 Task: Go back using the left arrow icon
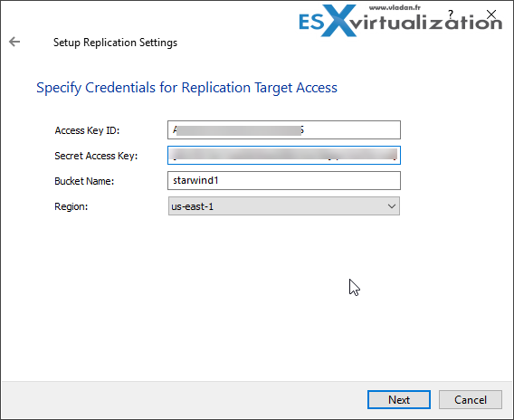14,42
